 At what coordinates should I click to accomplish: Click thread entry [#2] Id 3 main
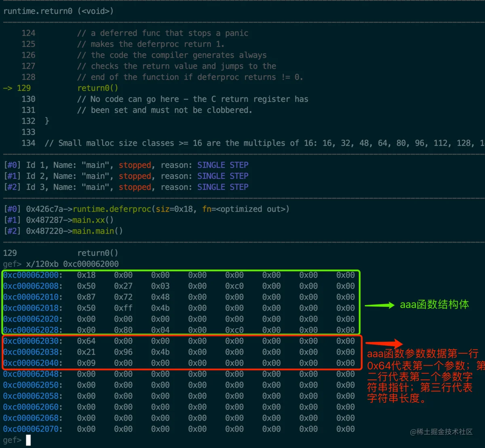[x=126, y=187]
